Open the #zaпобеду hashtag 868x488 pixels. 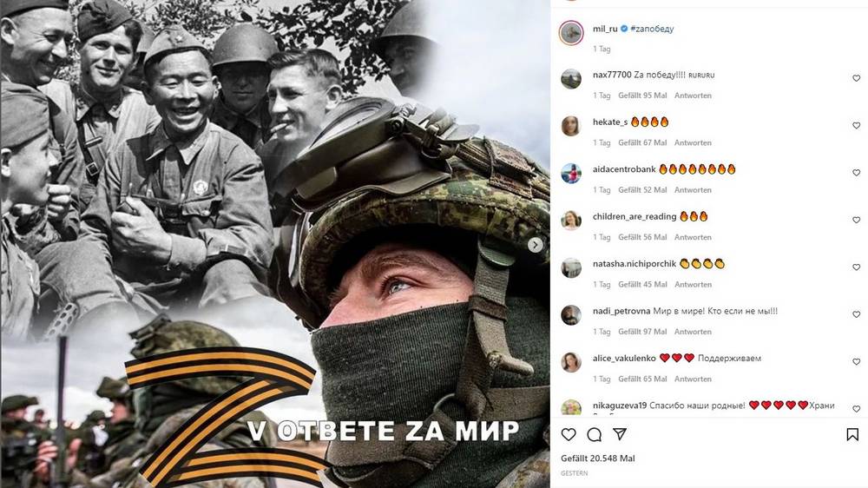click(652, 29)
